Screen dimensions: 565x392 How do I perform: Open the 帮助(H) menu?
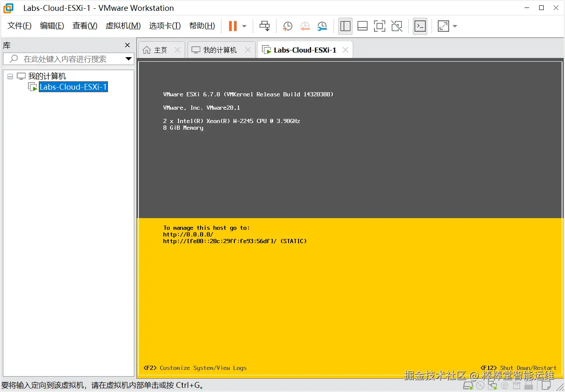pyautogui.click(x=202, y=26)
